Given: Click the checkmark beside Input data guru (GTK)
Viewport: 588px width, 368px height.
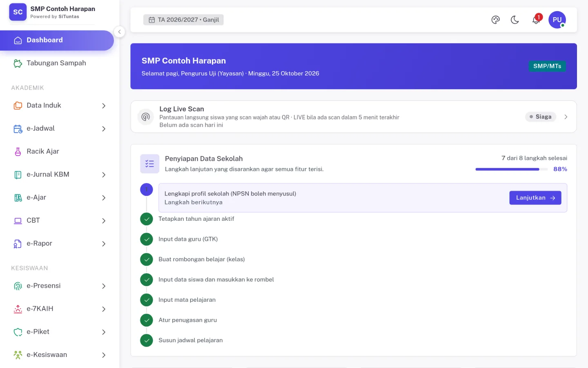Looking at the screenshot, I should pyautogui.click(x=147, y=239).
